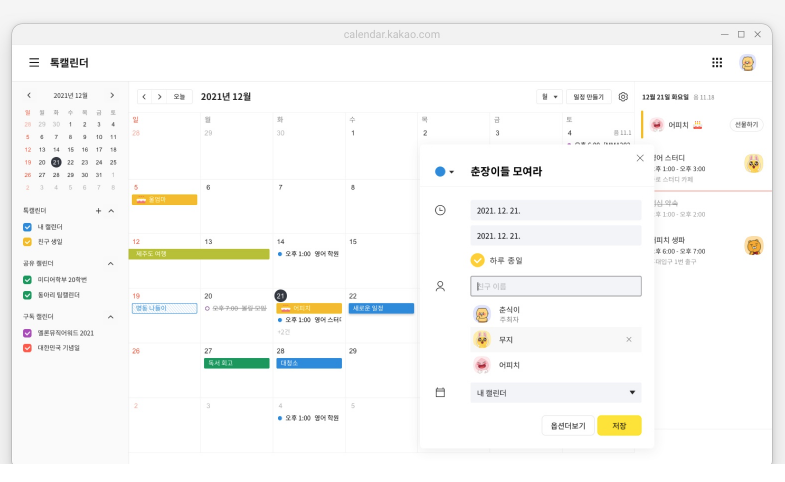Click the 선물하기 gift button
Viewport: 785px width, 482px height.
click(x=746, y=125)
